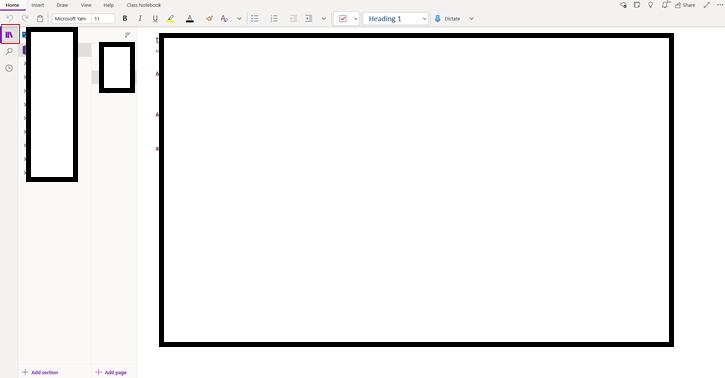Click the lightbulb tips icon

[650, 5]
